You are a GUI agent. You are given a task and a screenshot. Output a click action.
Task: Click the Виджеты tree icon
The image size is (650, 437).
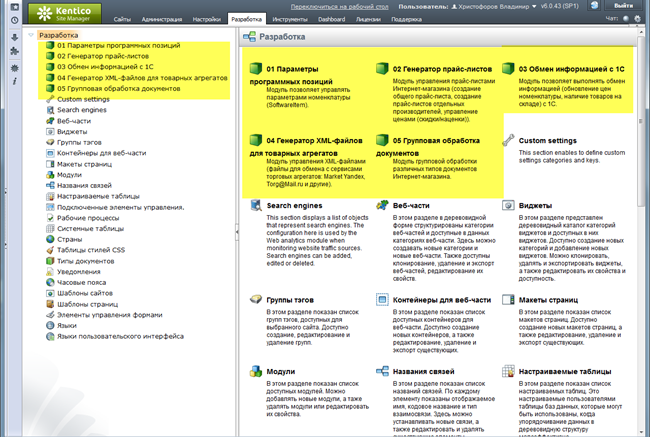coord(50,131)
